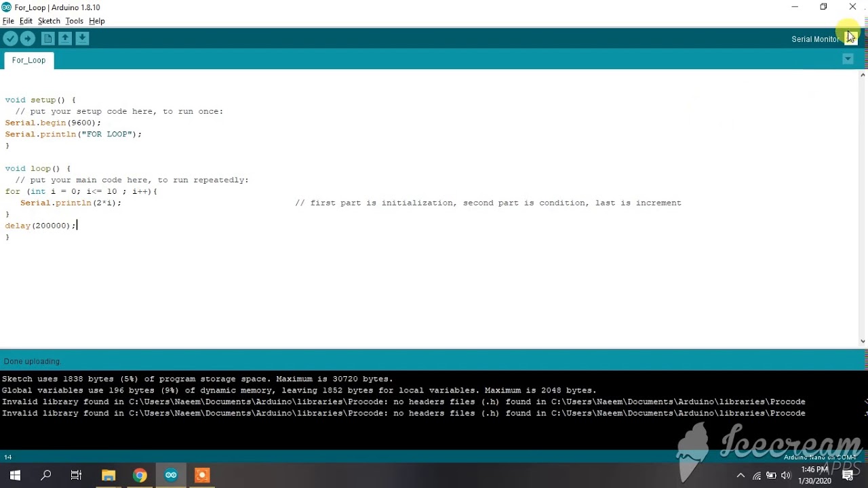
Task: Select the For_Loop sketch tab
Action: (28, 60)
